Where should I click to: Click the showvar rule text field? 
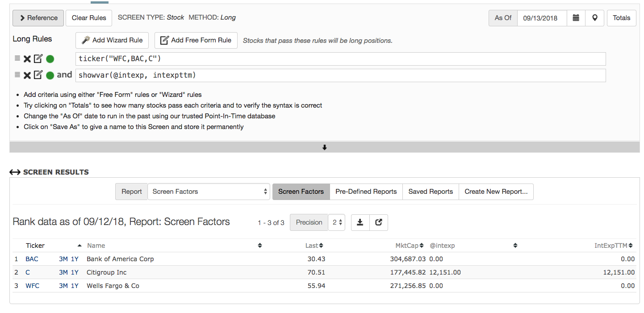click(341, 75)
